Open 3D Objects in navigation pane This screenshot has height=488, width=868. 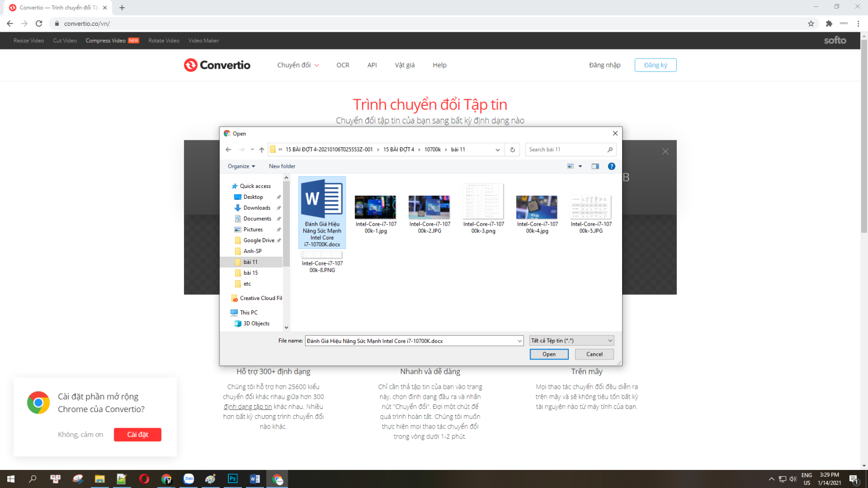[256, 323]
